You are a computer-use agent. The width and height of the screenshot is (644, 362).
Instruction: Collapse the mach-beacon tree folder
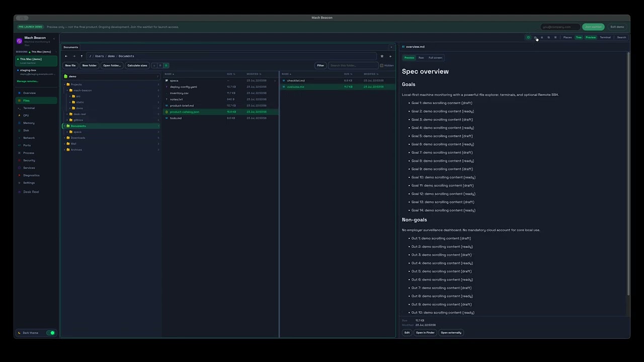67,90
